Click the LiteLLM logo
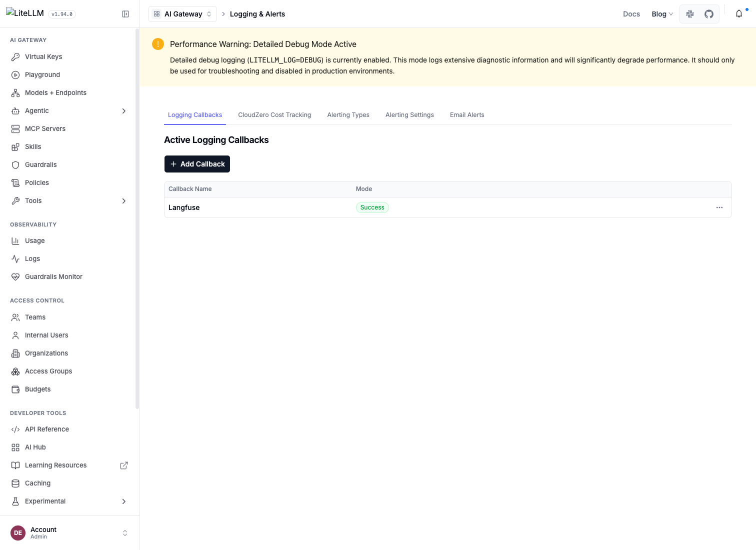This screenshot has height=550, width=756. (25, 13)
